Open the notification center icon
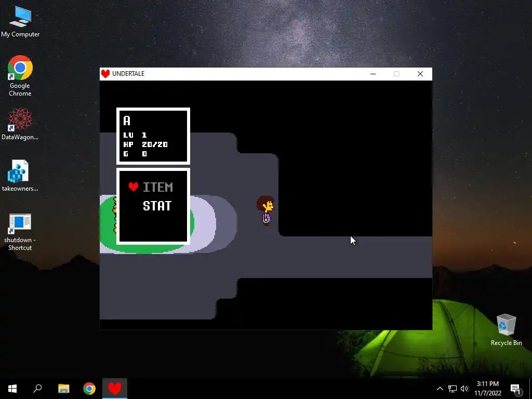 (x=515, y=389)
